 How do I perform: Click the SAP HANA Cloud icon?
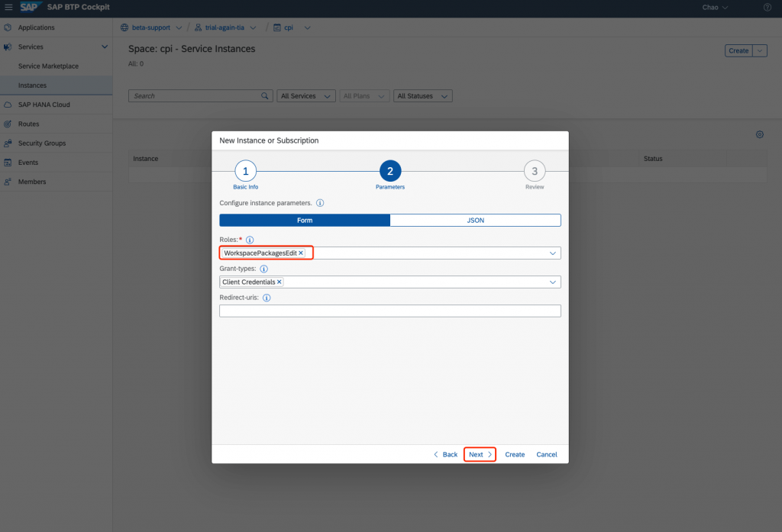(8, 105)
